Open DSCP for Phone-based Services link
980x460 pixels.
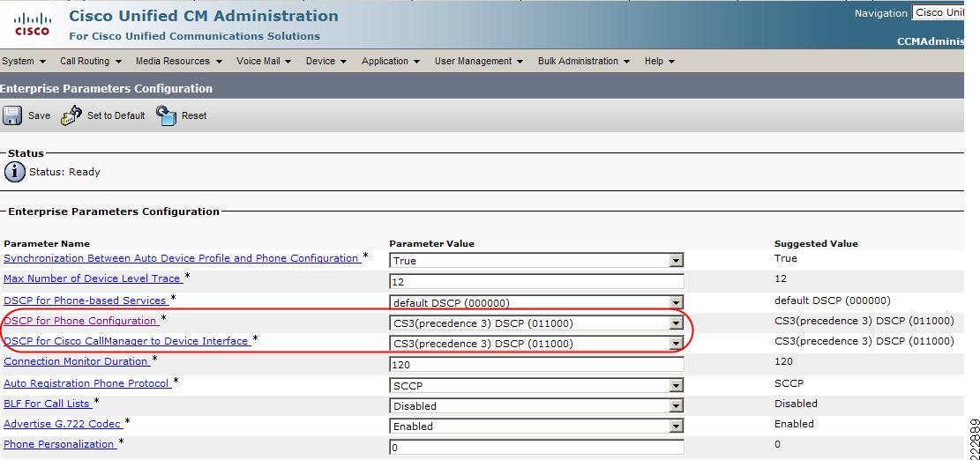pos(86,300)
